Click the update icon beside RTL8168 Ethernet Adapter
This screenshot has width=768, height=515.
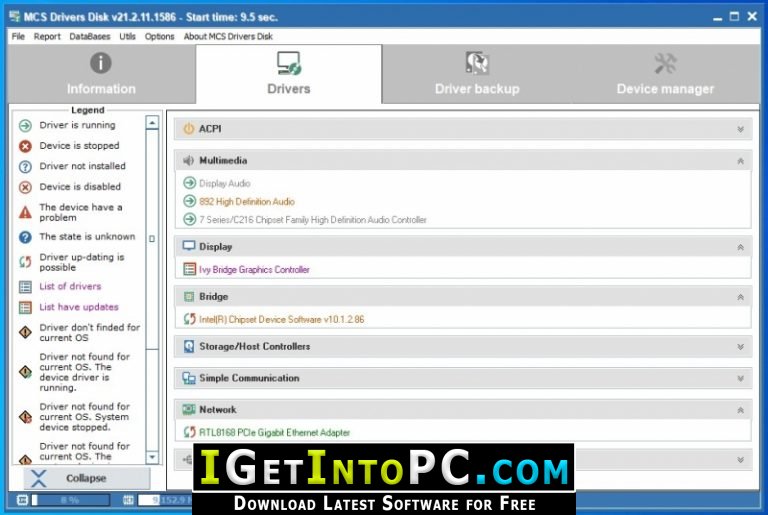(190, 432)
